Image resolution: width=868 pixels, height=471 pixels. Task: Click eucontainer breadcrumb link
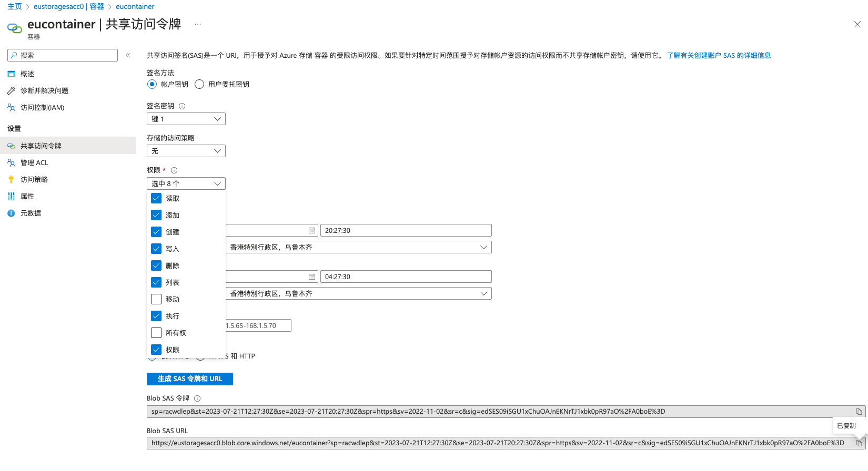(x=135, y=6)
